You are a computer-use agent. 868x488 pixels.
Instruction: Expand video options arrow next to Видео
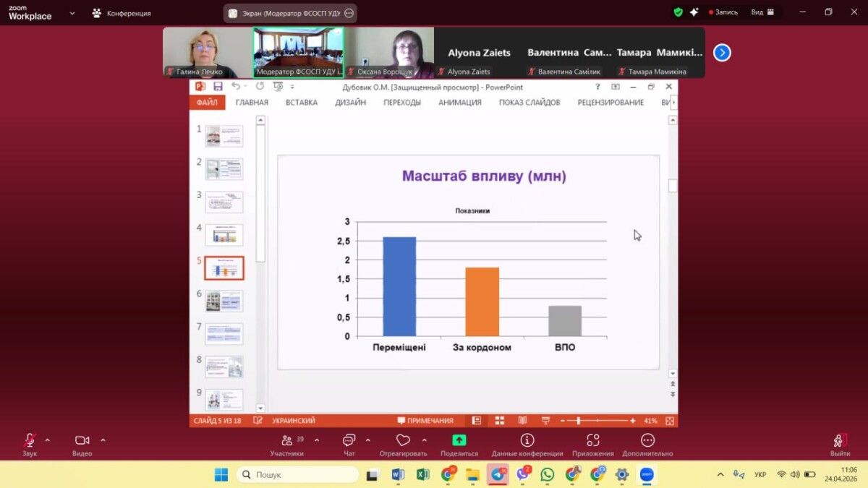[x=103, y=440]
